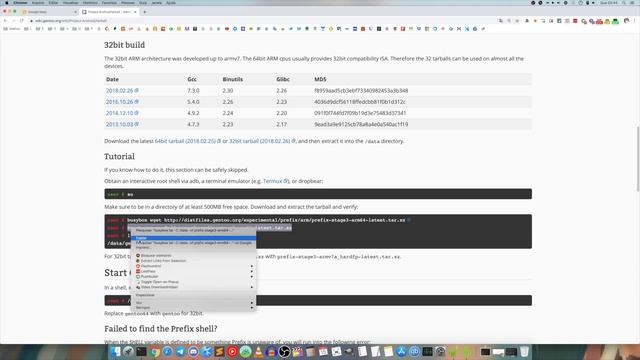
Task: Expand the Serviços context submenu
Action: coord(193,307)
